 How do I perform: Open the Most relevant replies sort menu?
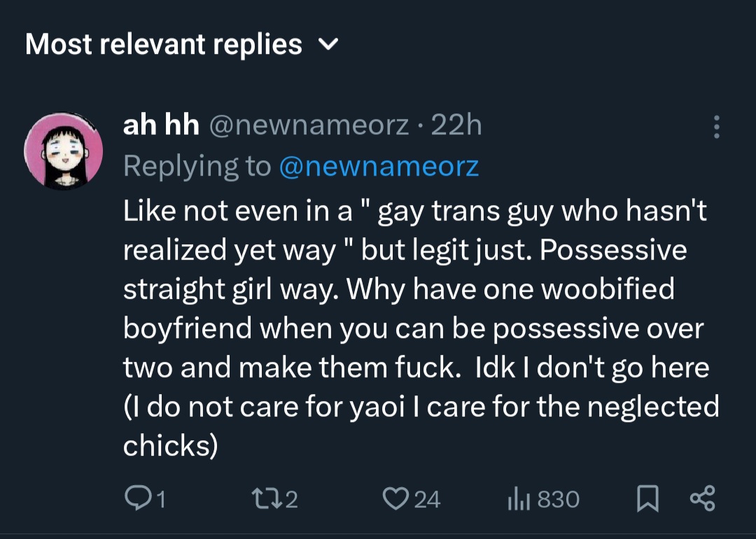point(164,45)
